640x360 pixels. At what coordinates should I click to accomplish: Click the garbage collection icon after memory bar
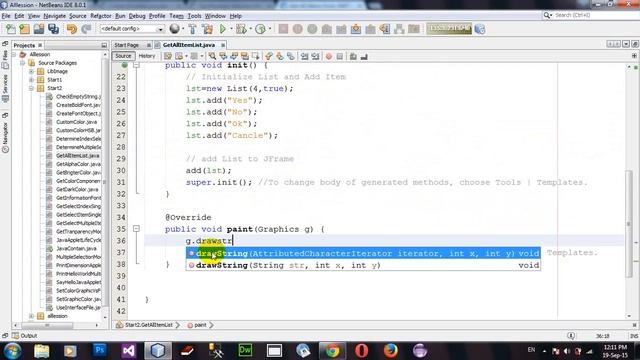(480, 29)
